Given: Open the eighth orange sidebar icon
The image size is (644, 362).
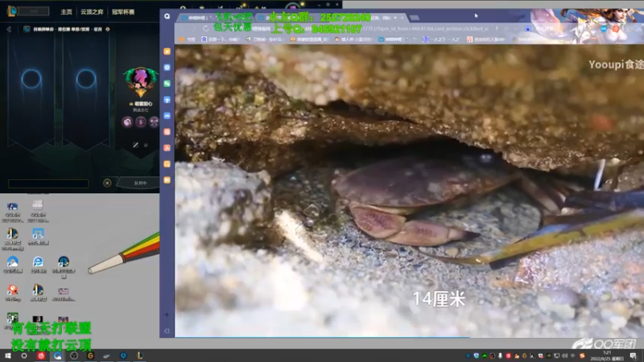Looking at the screenshot, I should (167, 164).
